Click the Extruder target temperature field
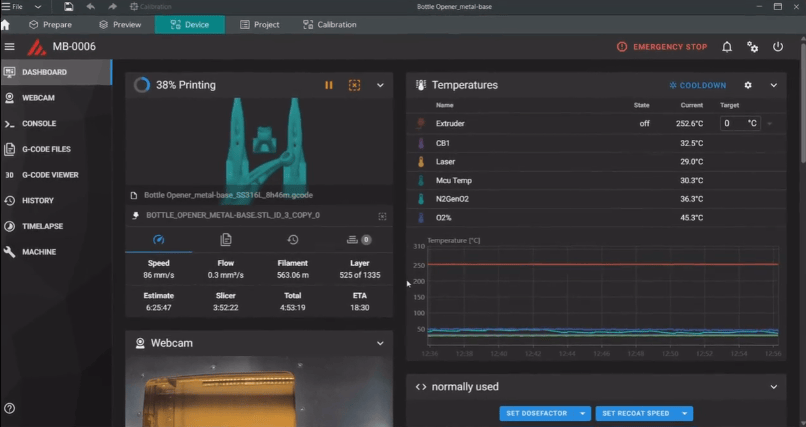The image size is (806, 427). pos(733,123)
